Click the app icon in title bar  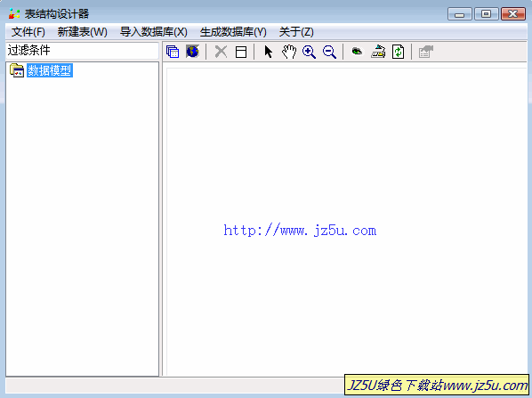pyautogui.click(x=14, y=14)
